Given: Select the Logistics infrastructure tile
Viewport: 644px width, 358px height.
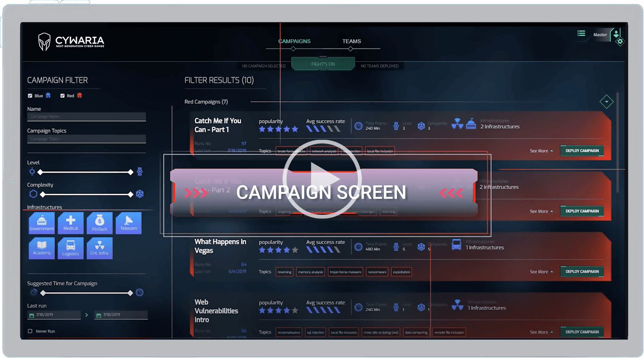Looking at the screenshot, I should tap(71, 248).
